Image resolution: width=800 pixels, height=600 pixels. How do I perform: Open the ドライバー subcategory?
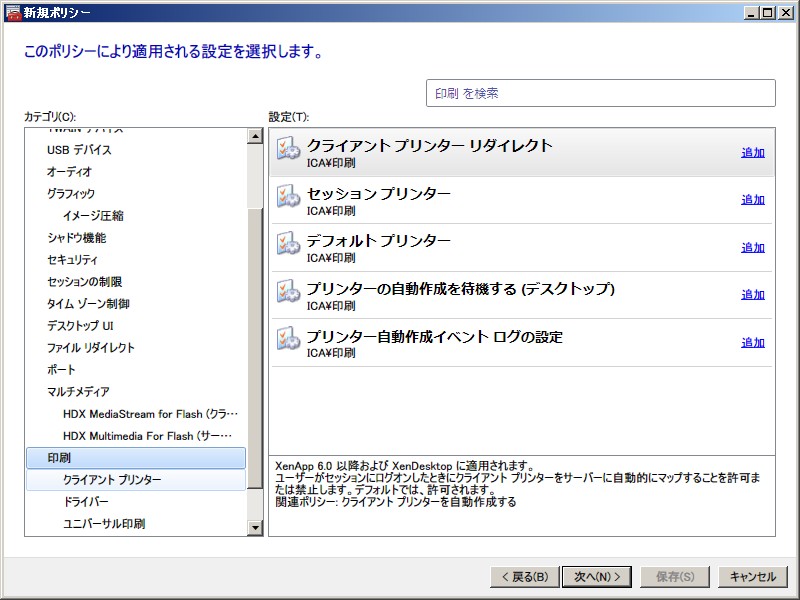(86, 502)
